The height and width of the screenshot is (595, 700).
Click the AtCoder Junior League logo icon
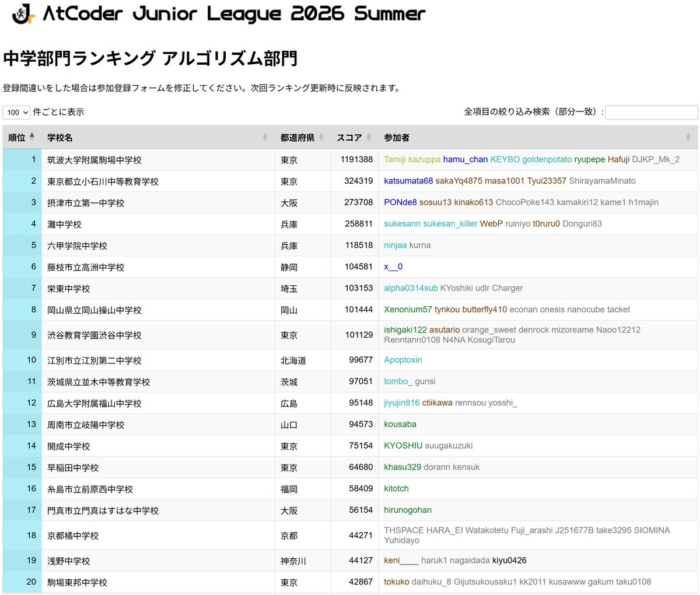pos(24,13)
